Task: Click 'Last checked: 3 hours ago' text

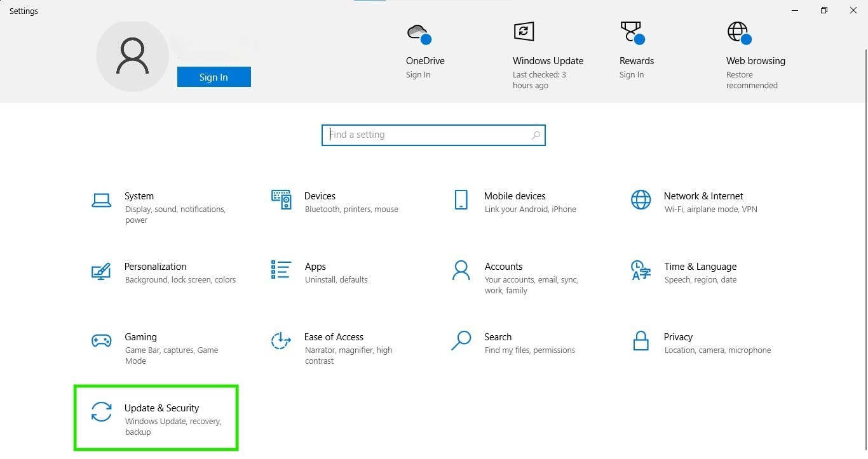Action: [x=539, y=80]
